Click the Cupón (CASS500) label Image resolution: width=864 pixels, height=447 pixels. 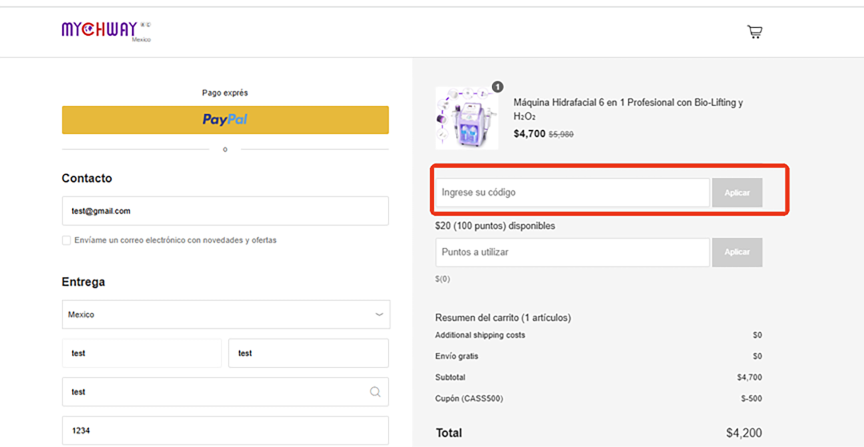pos(469,398)
